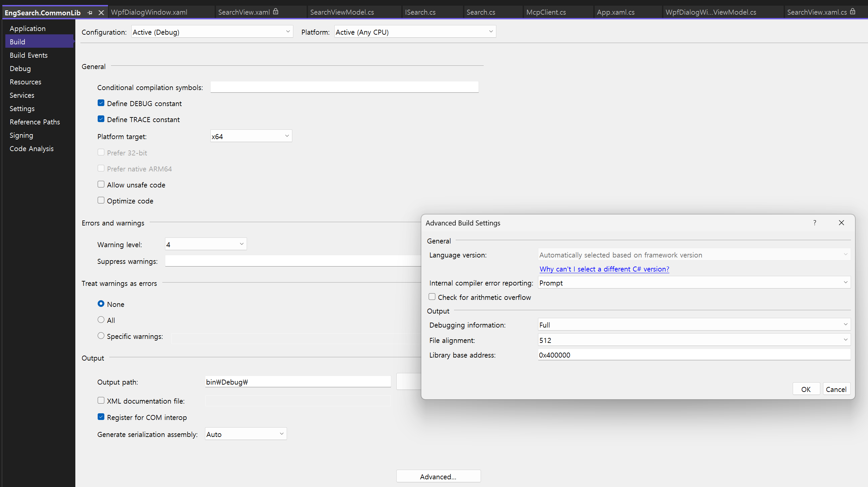The height and width of the screenshot is (487, 868).
Task: Open the different C# version link
Action: click(x=604, y=269)
